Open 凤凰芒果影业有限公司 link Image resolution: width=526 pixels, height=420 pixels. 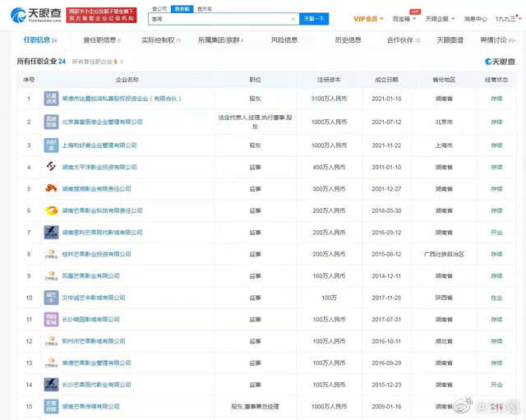[x=91, y=275]
